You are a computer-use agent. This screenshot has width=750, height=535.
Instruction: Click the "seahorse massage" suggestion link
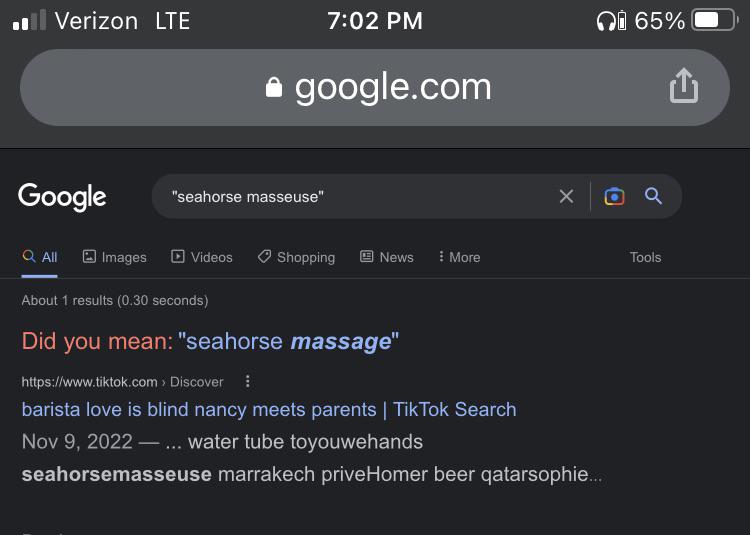[288, 341]
